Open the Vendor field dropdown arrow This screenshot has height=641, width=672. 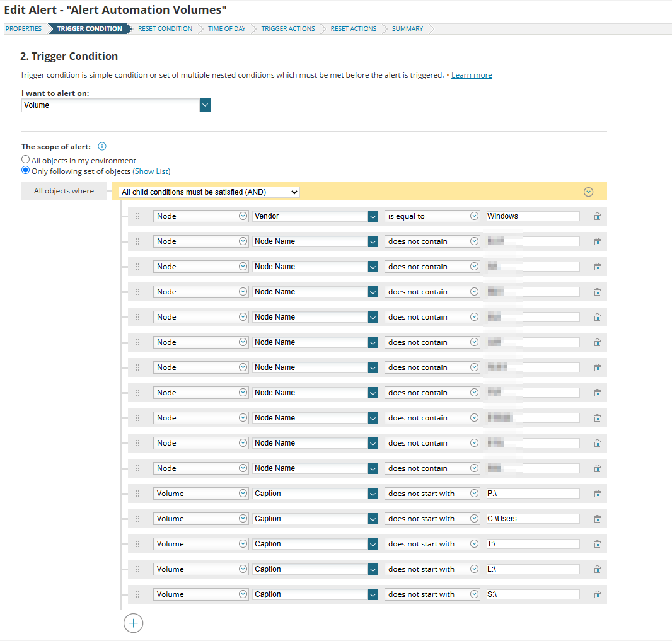point(373,216)
